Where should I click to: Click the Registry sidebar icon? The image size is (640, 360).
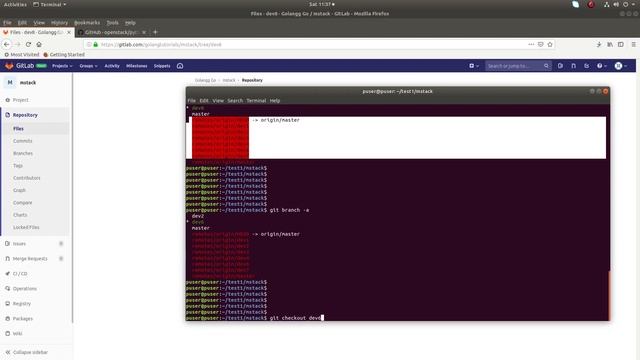pos(7,304)
